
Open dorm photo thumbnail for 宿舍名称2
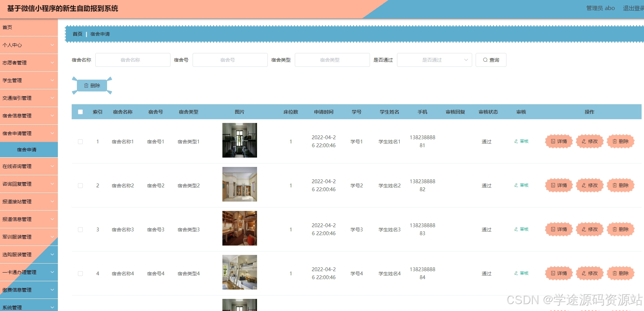[240, 184]
